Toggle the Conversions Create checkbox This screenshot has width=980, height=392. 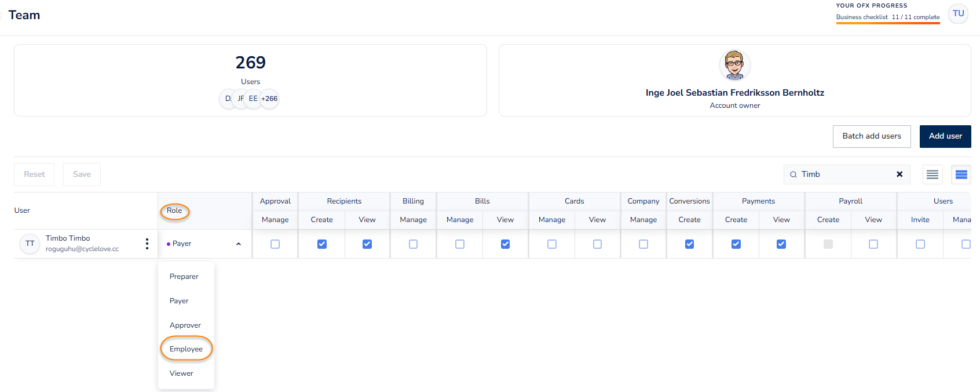pos(689,244)
